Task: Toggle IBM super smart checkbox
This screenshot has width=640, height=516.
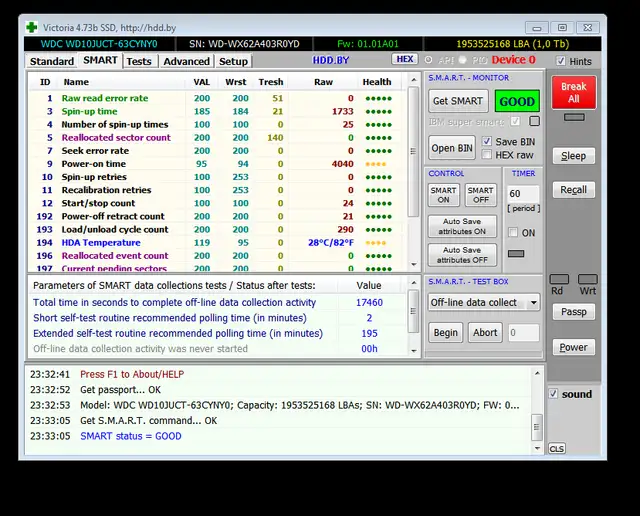Action: [x=515, y=121]
